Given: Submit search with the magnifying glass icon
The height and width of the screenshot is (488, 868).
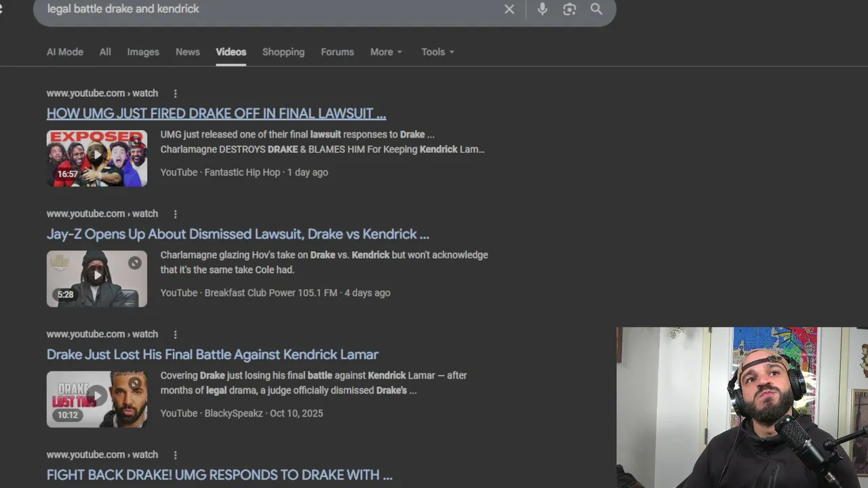Looking at the screenshot, I should tap(596, 9).
